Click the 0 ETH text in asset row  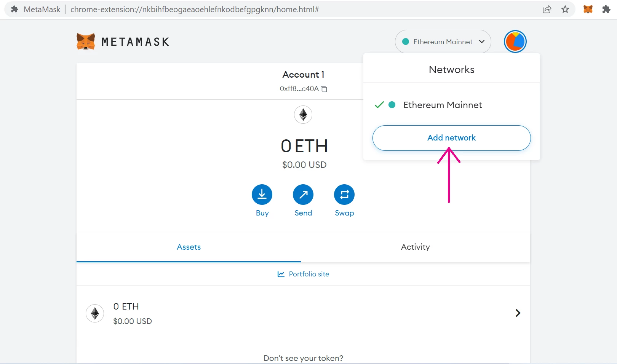coord(126,307)
